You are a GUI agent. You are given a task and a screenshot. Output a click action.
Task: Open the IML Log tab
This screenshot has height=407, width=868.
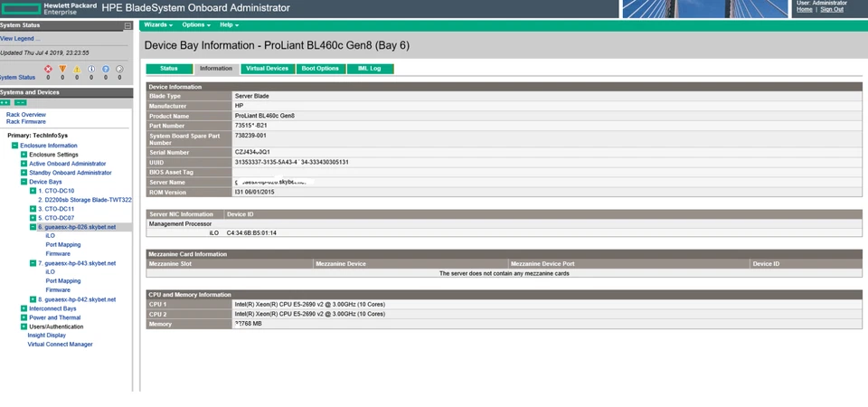click(371, 69)
